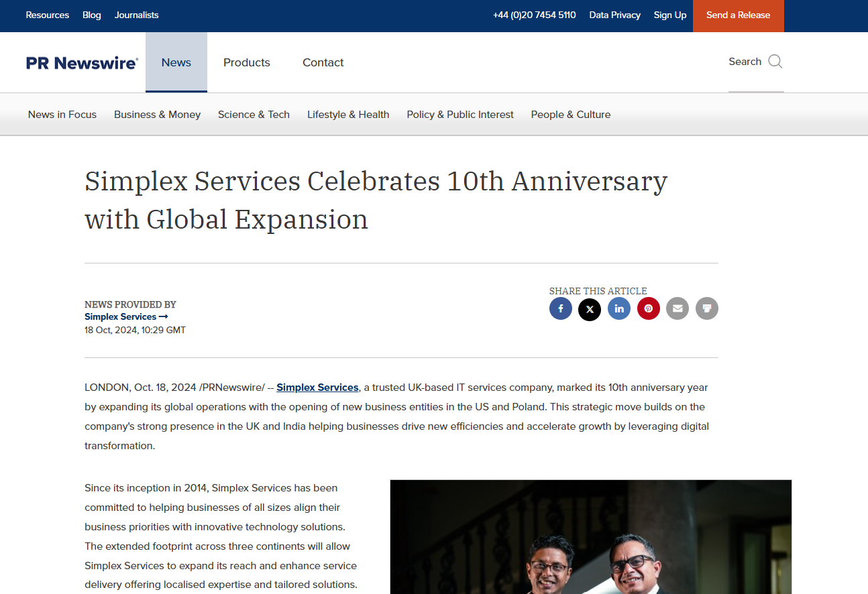
Task: Follow Simplex Services link in article body
Action: pyautogui.click(x=317, y=388)
